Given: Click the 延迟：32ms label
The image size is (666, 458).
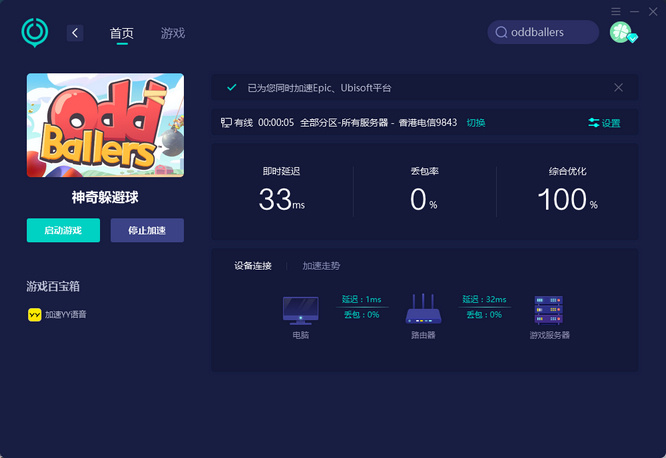Looking at the screenshot, I should coord(484,300).
